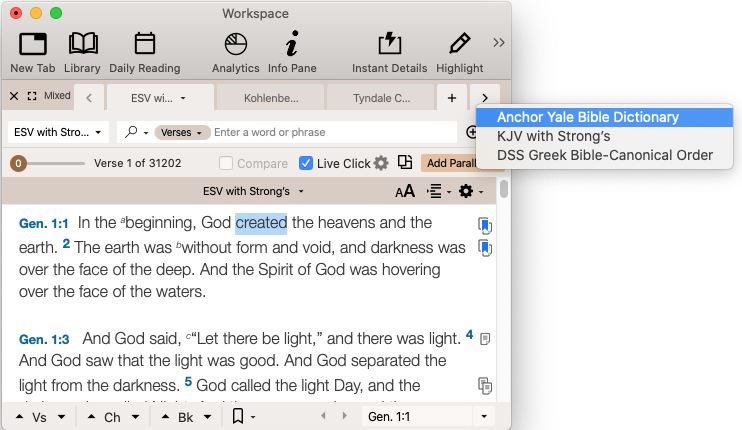Expand the Verses search scope dropdown

click(x=186, y=132)
